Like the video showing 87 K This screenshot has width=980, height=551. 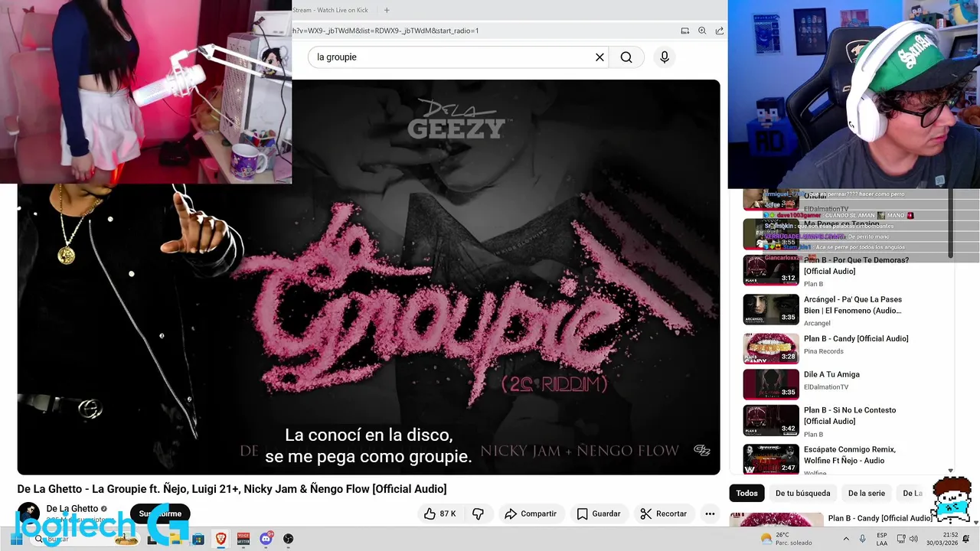(440, 514)
